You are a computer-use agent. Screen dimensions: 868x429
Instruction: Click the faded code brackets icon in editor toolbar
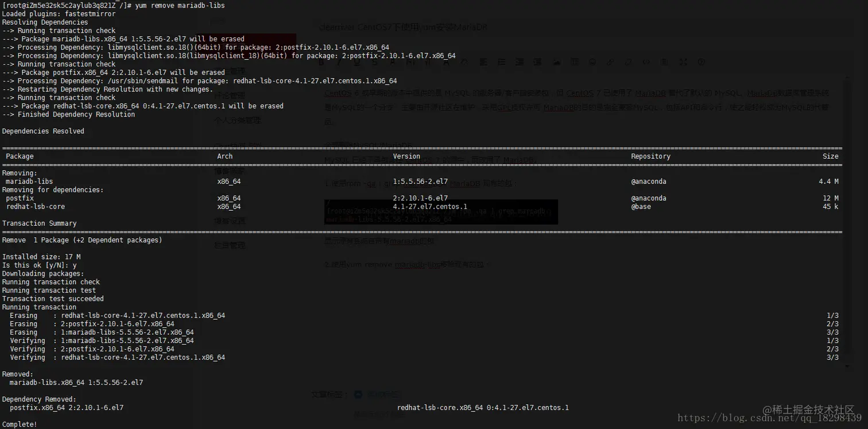(646, 62)
